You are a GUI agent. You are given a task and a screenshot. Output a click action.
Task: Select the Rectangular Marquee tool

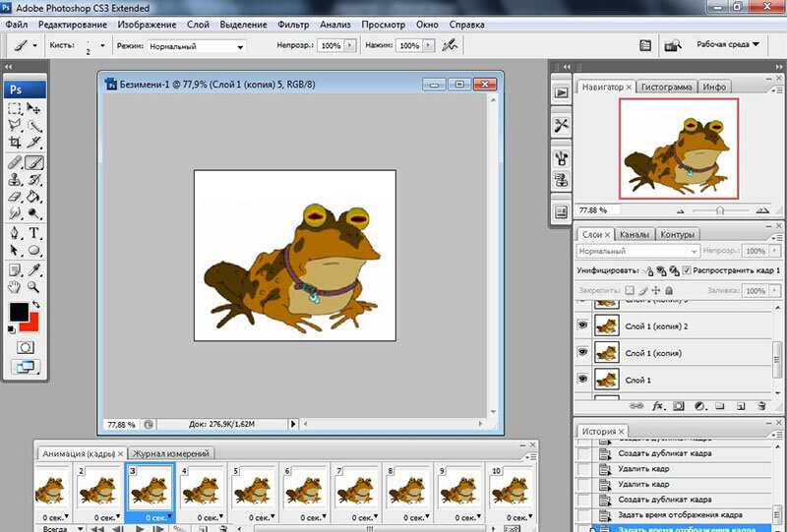15,109
